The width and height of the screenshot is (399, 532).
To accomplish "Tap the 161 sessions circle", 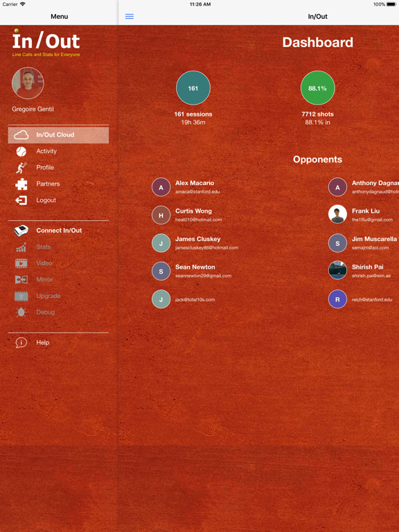I will (x=193, y=88).
